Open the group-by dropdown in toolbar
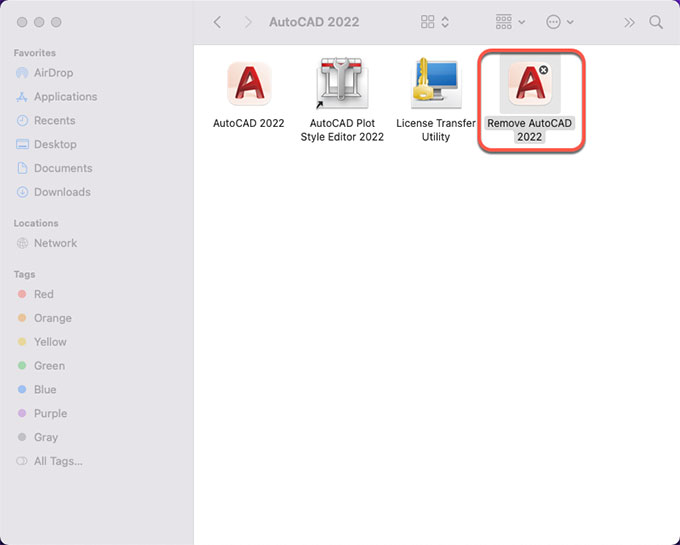 [510, 22]
